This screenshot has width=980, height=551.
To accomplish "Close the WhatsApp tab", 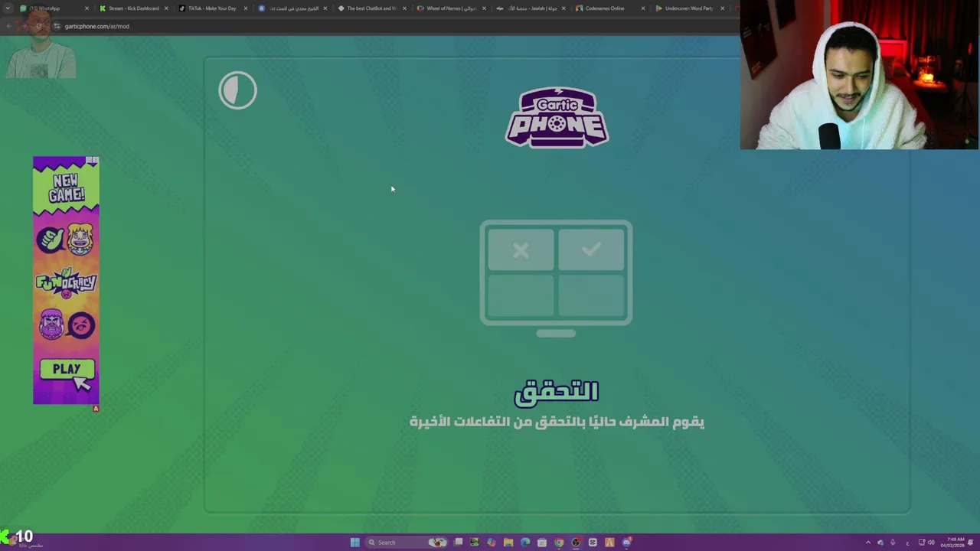I will pyautogui.click(x=87, y=8).
